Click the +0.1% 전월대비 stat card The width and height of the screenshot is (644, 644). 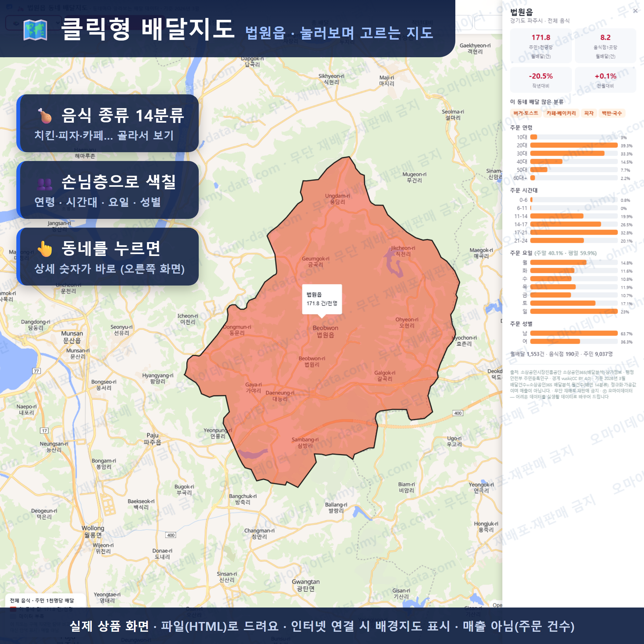coord(605,80)
